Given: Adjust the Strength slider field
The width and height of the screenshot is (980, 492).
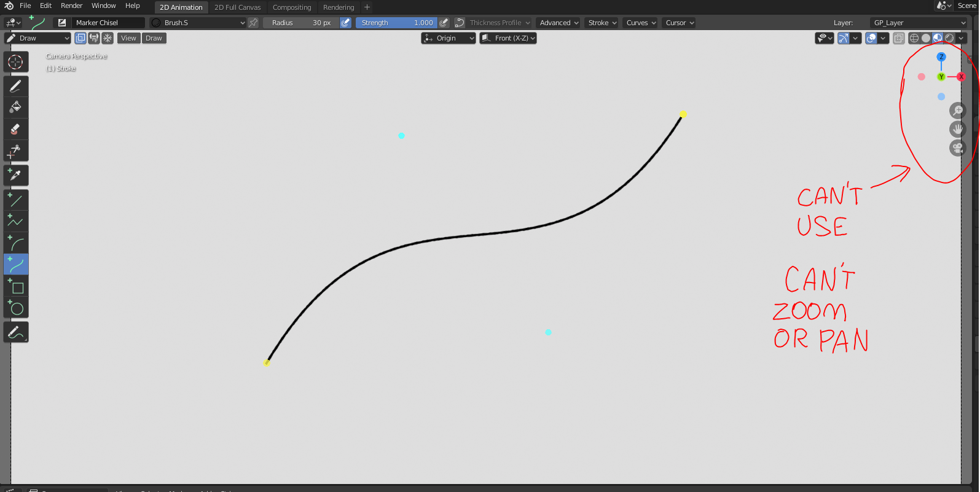Looking at the screenshot, I should pyautogui.click(x=396, y=23).
